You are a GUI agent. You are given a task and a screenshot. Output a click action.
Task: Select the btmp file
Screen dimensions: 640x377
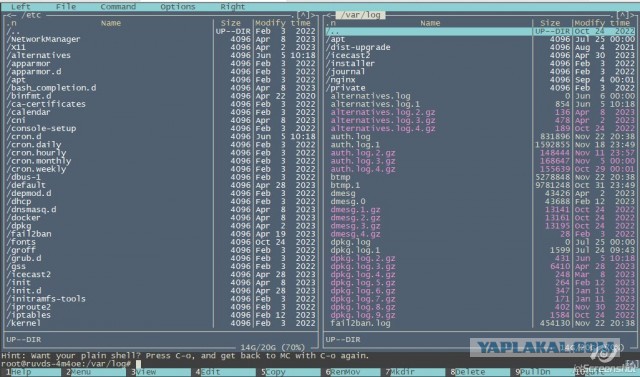click(x=480, y=177)
